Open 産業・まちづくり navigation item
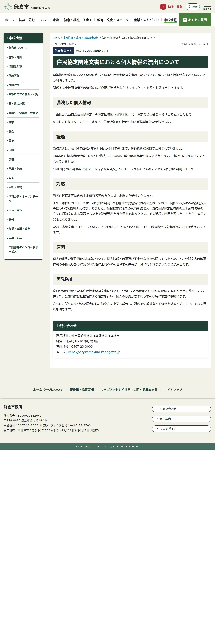Image resolution: width=215 pixels, height=644 pixels. (146, 20)
